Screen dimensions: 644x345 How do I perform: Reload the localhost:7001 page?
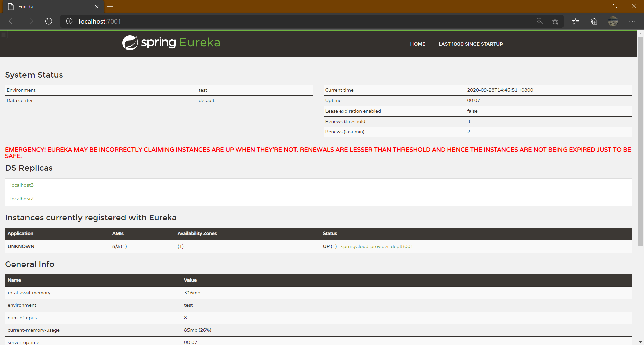(49, 21)
